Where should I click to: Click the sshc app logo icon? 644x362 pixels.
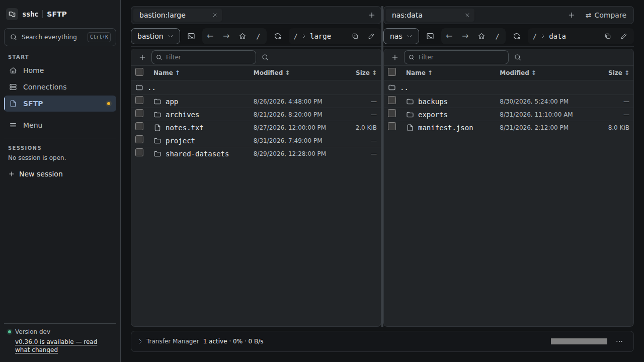[x=12, y=14]
